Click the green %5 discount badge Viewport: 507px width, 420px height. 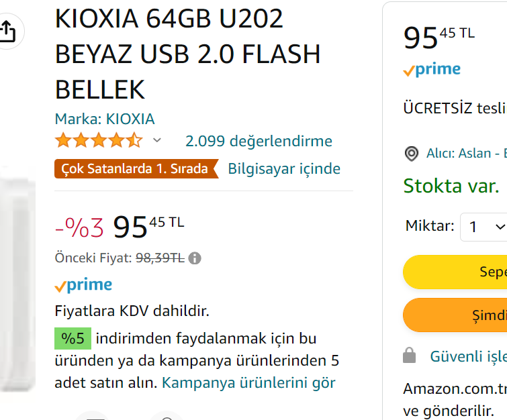click(73, 339)
